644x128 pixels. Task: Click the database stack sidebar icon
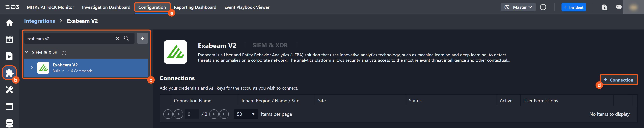(x=9, y=123)
